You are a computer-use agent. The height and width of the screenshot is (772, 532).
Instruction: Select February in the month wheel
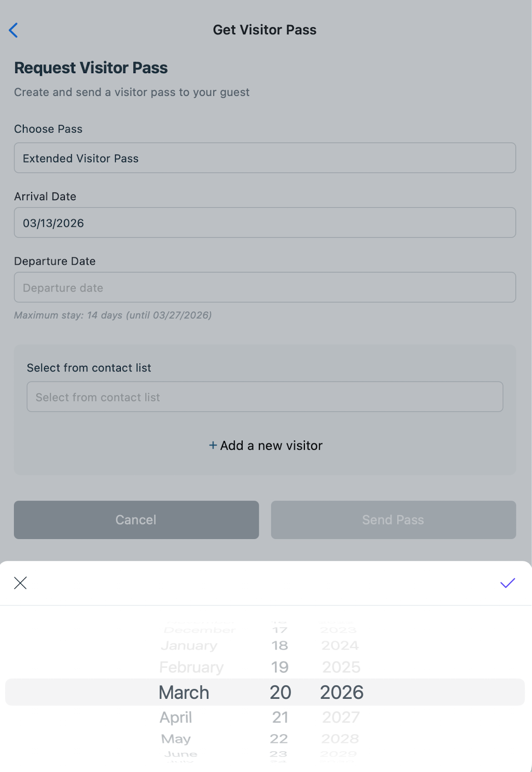coord(191,667)
